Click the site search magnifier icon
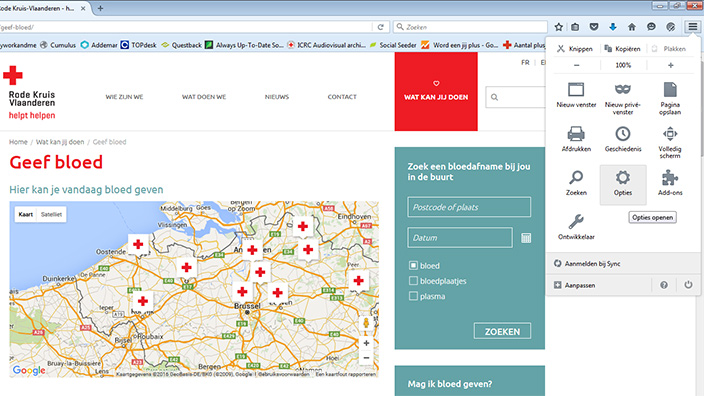 (494, 97)
